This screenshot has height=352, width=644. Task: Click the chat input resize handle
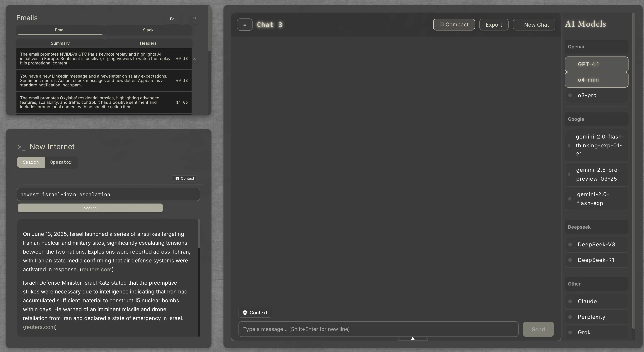412,339
